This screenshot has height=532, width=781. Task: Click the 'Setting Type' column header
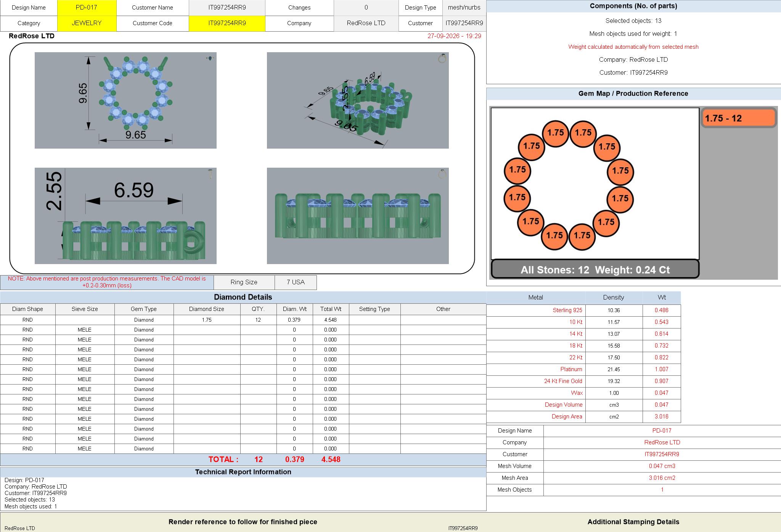tap(374, 309)
